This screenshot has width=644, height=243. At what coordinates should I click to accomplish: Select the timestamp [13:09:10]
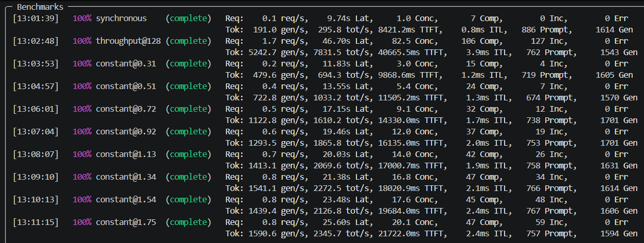pyautogui.click(x=36, y=177)
